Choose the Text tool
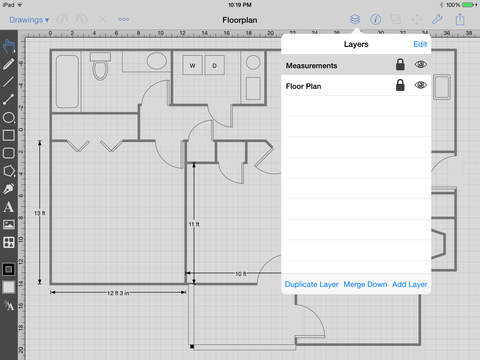This screenshot has width=480, height=360. (9, 207)
